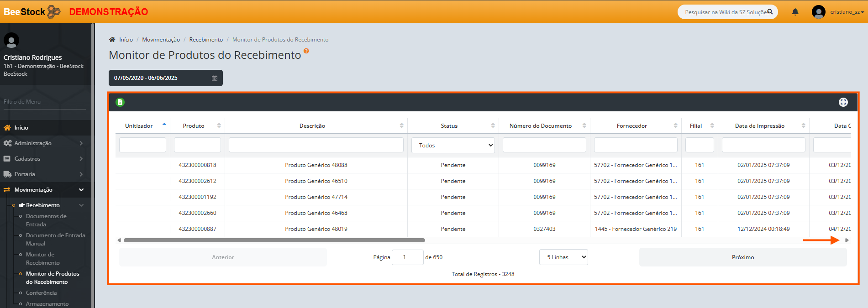Click the orange help question mark icon
This screenshot has width=868, height=308.
tap(306, 51)
